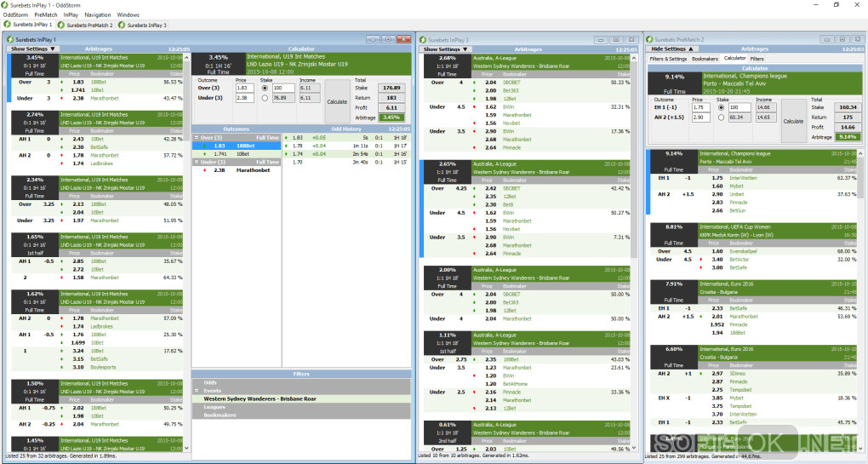Image resolution: width=868 pixels, height=464 pixels.
Task: Select the 2.38 Marathonbet outcome row
Action: click(x=237, y=170)
